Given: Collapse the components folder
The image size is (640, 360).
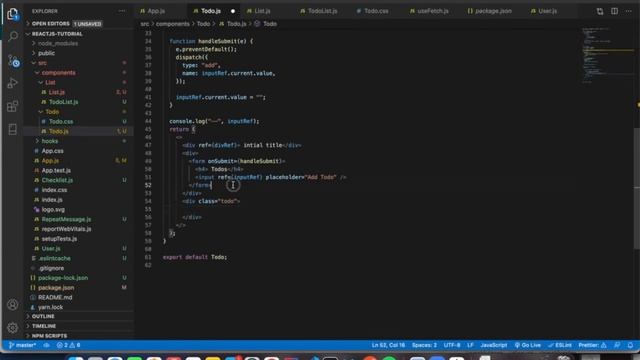Looking at the screenshot, I should (x=58, y=73).
